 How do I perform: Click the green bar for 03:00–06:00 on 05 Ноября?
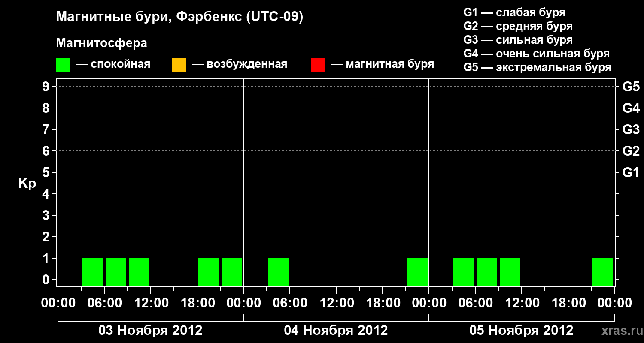pyautogui.click(x=464, y=272)
